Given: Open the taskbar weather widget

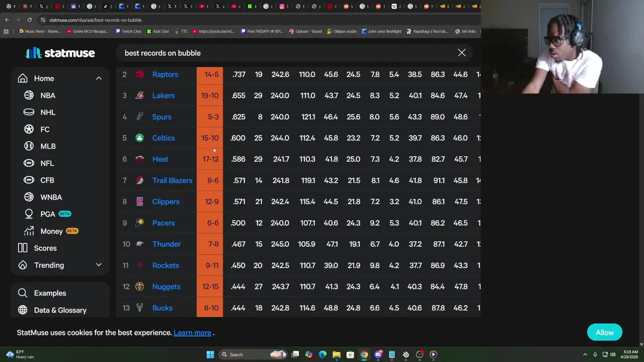Looking at the screenshot, I should coord(20,354).
